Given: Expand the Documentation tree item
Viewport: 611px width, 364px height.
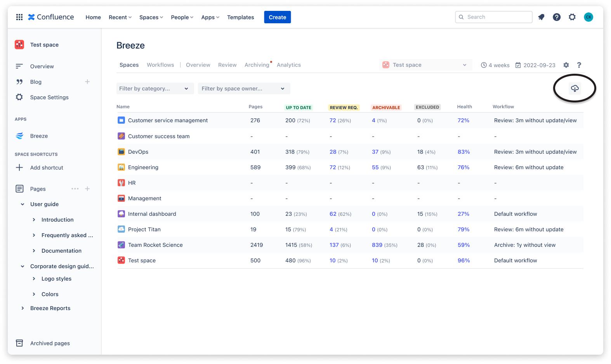Looking at the screenshot, I should click(34, 251).
